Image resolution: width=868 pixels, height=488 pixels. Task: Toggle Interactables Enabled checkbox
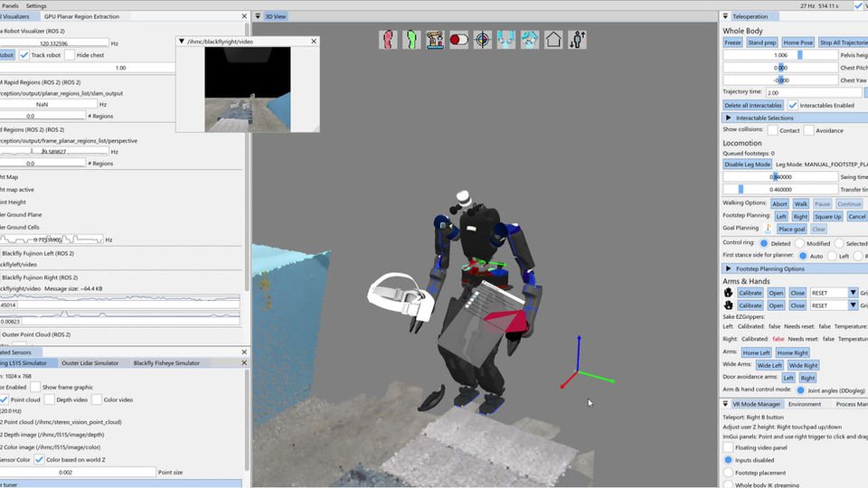pyautogui.click(x=793, y=105)
